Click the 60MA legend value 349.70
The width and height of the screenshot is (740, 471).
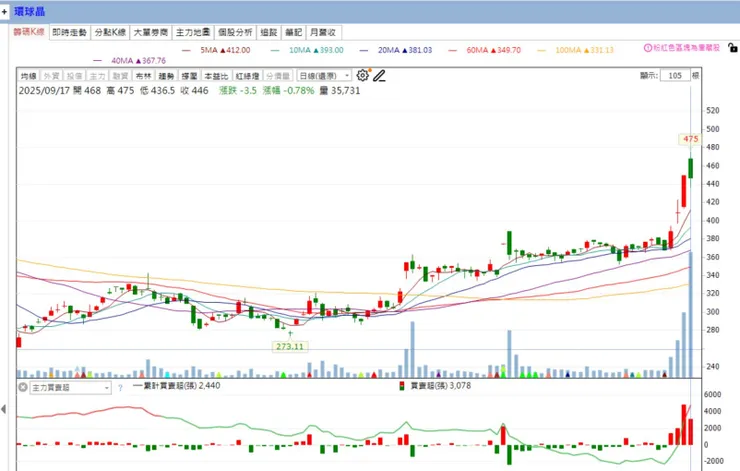coord(506,50)
